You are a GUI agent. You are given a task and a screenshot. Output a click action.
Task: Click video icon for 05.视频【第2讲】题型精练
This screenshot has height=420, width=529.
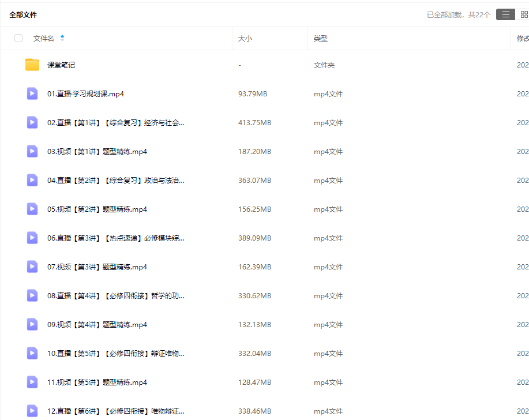(32, 209)
